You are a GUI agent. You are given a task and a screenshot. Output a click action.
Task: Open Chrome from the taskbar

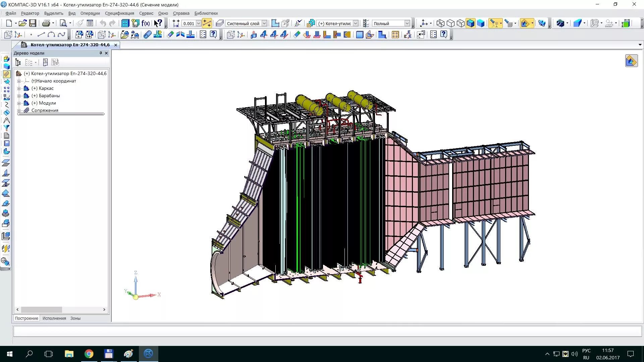[89, 354]
